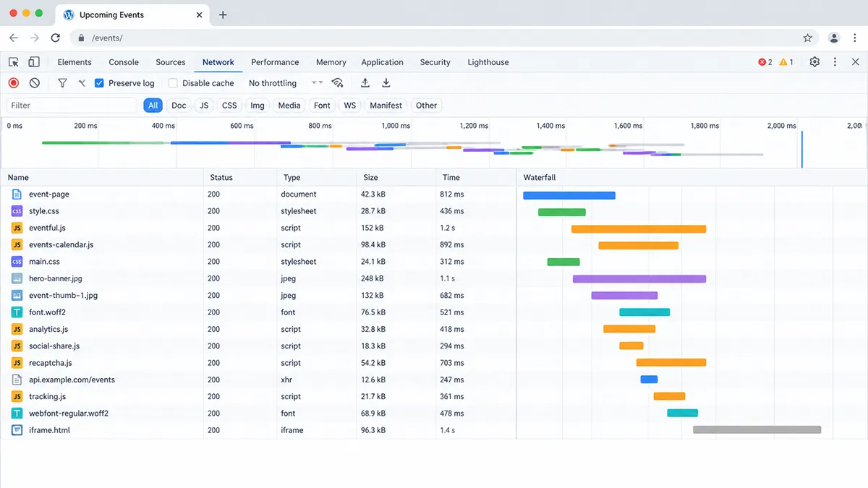
Task: Open DevTools settings gear
Action: pos(814,62)
